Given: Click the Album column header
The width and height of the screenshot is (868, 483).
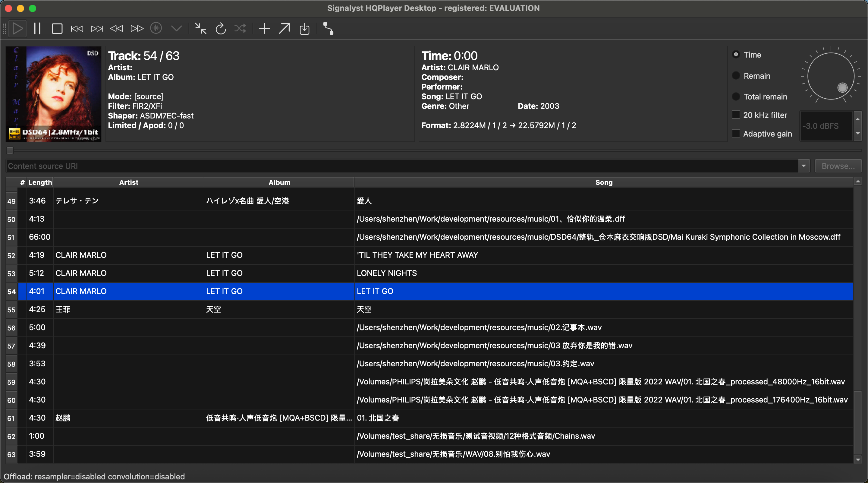Looking at the screenshot, I should tap(279, 182).
